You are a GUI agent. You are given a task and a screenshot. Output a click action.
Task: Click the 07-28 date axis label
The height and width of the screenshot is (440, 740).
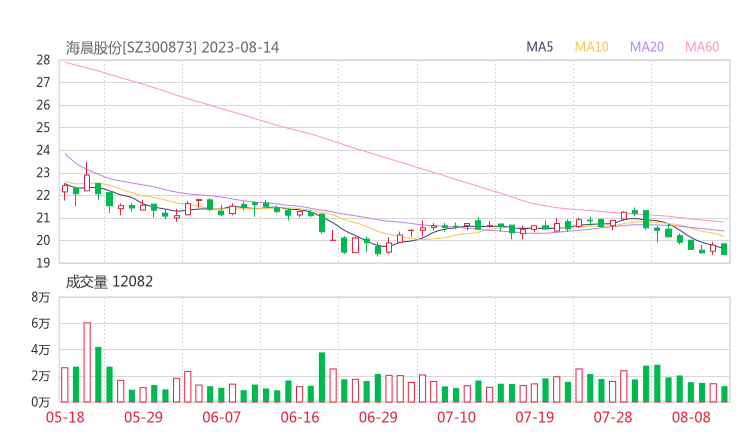click(613, 417)
